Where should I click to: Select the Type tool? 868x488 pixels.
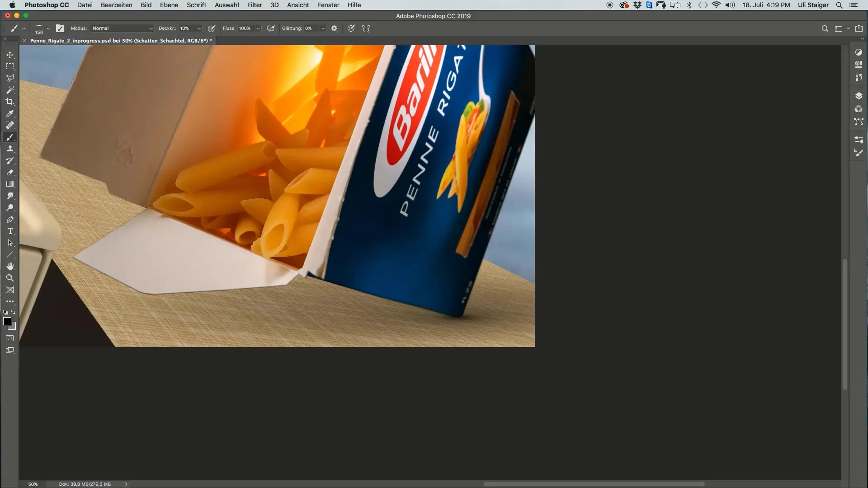[x=10, y=231]
